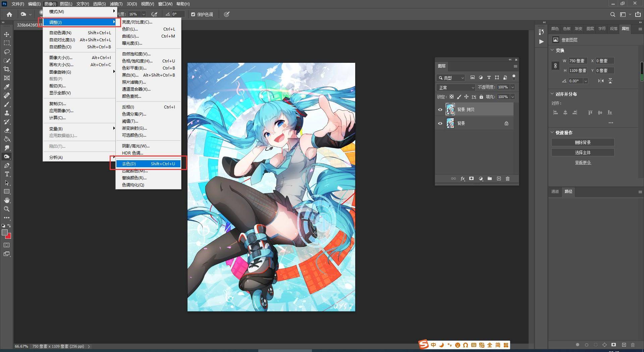This screenshot has height=352, width=644.
Task: Click the search icon at top right
Action: coord(612,14)
